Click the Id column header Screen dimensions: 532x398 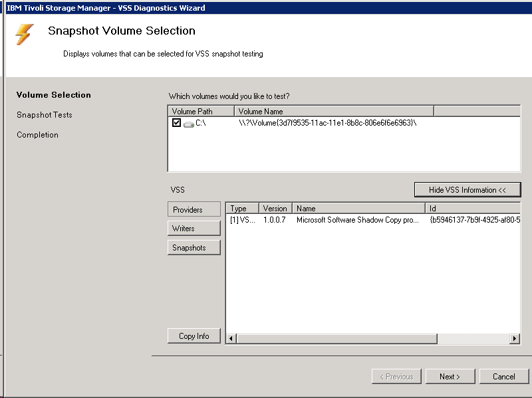(473, 209)
